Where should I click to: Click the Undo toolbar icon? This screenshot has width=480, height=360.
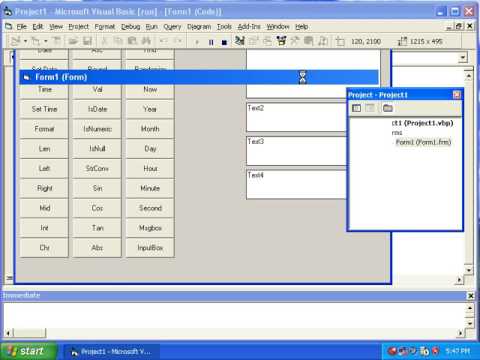(x=163, y=41)
